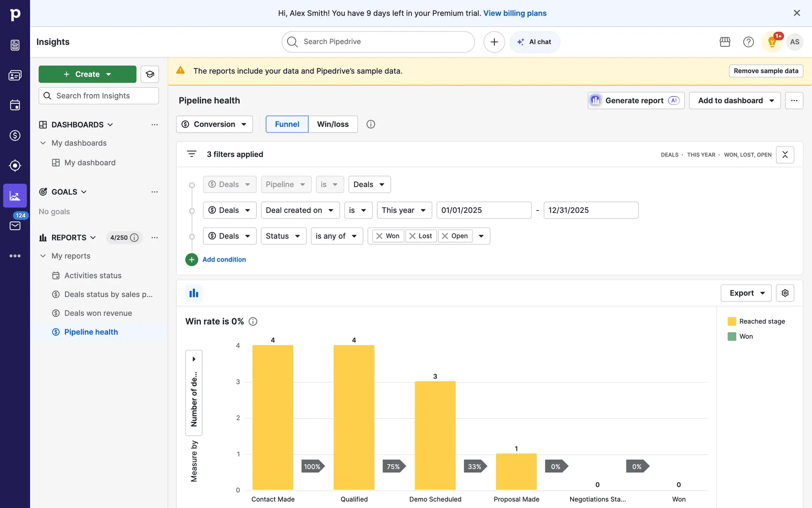This screenshot has width=812, height=508.
Task: Open the Activities calendar icon in sidebar
Action: point(15,105)
